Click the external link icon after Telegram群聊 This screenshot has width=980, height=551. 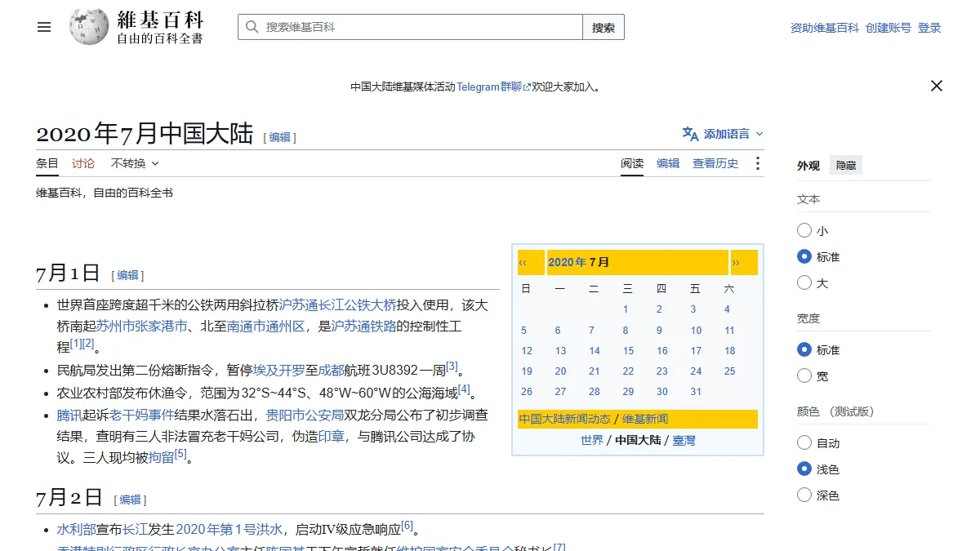tap(527, 87)
